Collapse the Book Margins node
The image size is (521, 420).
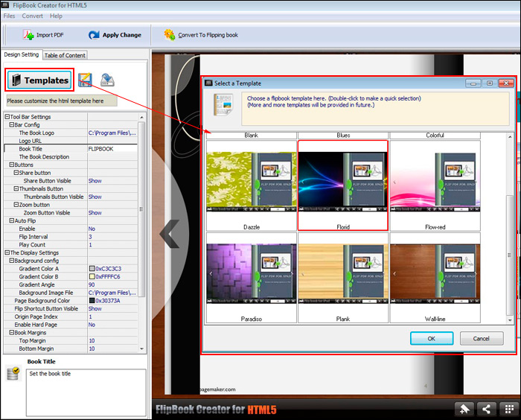[x=12, y=333]
